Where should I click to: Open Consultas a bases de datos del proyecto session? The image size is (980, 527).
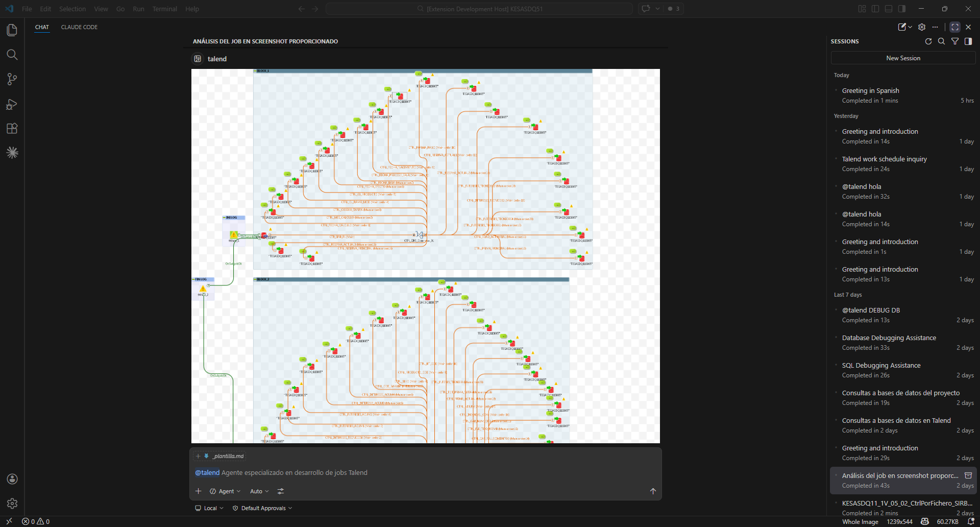tap(903, 398)
